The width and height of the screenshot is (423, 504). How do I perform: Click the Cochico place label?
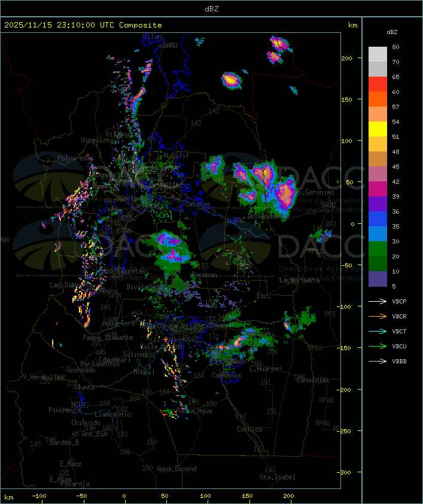(249, 429)
